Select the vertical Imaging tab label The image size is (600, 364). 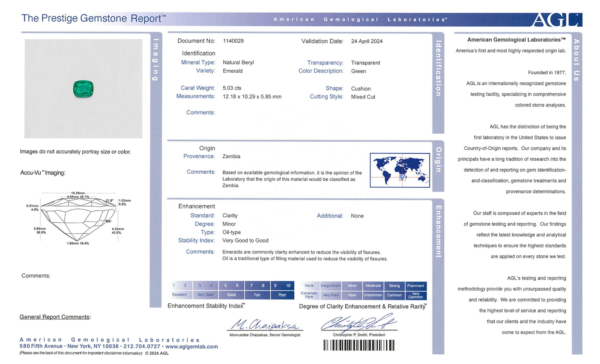point(155,60)
